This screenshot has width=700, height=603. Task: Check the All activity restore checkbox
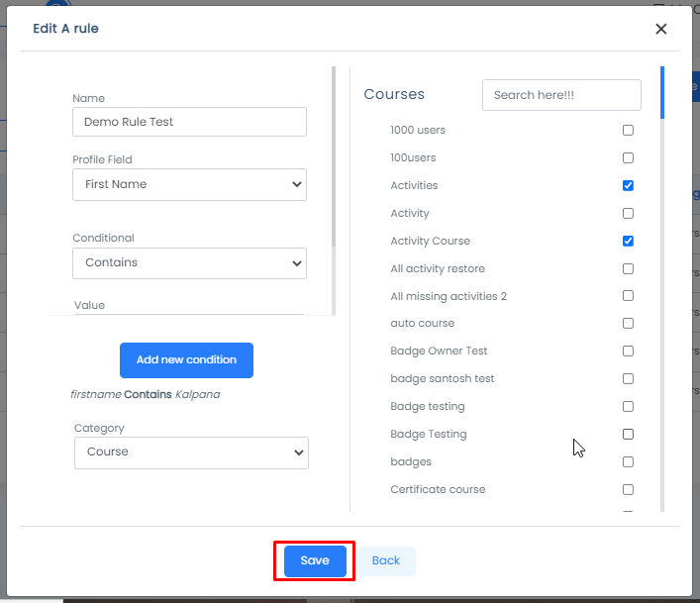628,269
